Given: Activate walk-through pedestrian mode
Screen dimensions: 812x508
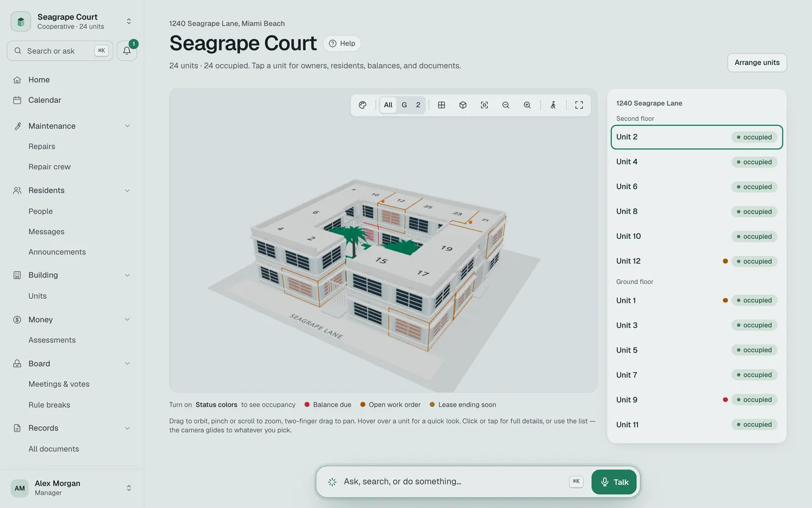Looking at the screenshot, I should click(553, 105).
